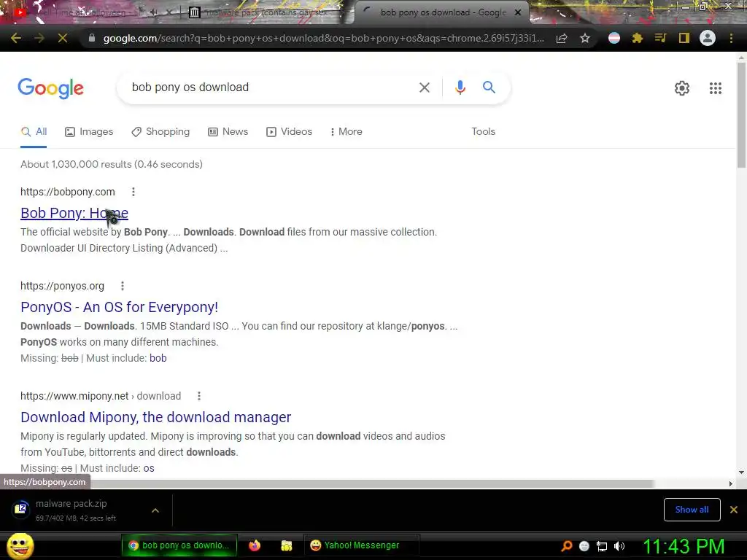Click the address bar URL
The height and width of the screenshot is (560, 747).
[323, 38]
